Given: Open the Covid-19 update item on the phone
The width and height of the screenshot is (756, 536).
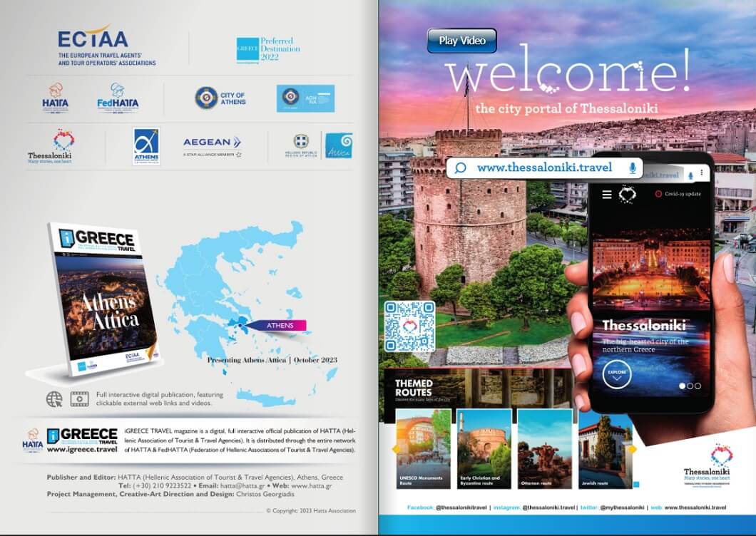Looking at the screenshot, I should tap(678, 194).
